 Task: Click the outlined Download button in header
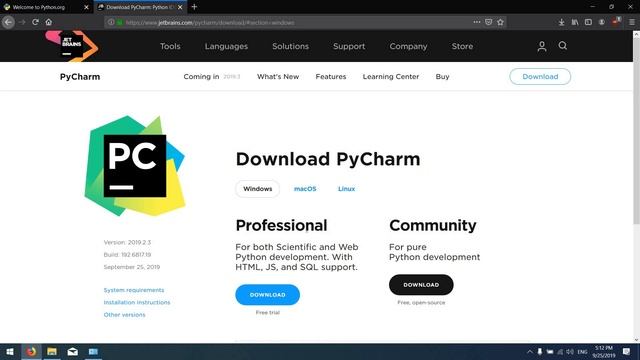(x=540, y=76)
